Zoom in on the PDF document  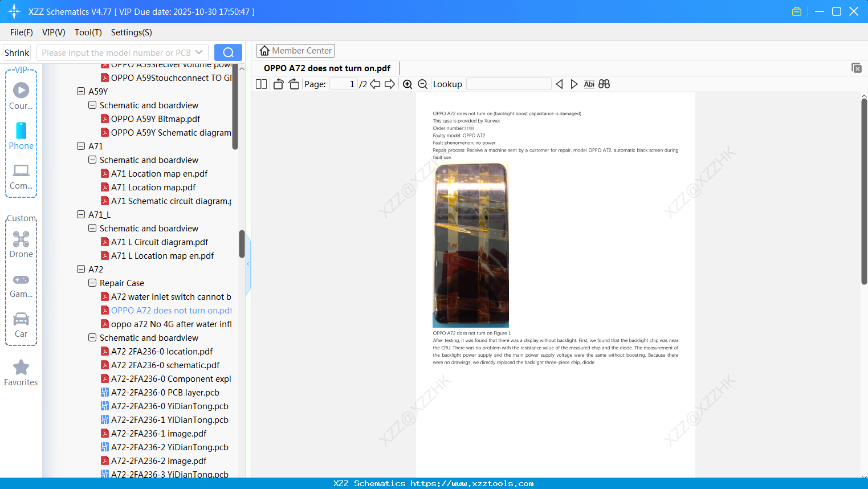click(407, 84)
